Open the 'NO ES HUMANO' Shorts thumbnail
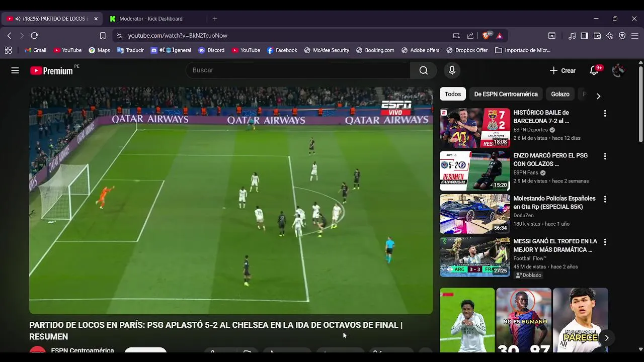Screen dimensions: 644x362 pos(524,320)
